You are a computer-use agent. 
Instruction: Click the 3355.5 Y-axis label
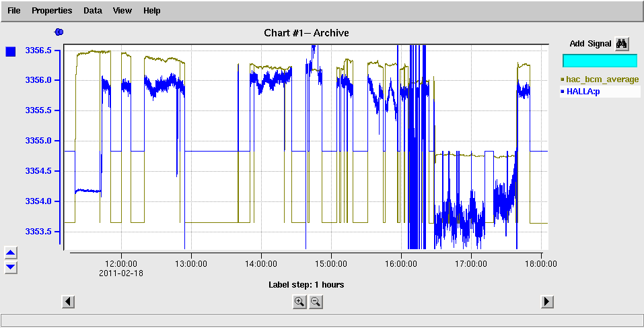38,111
